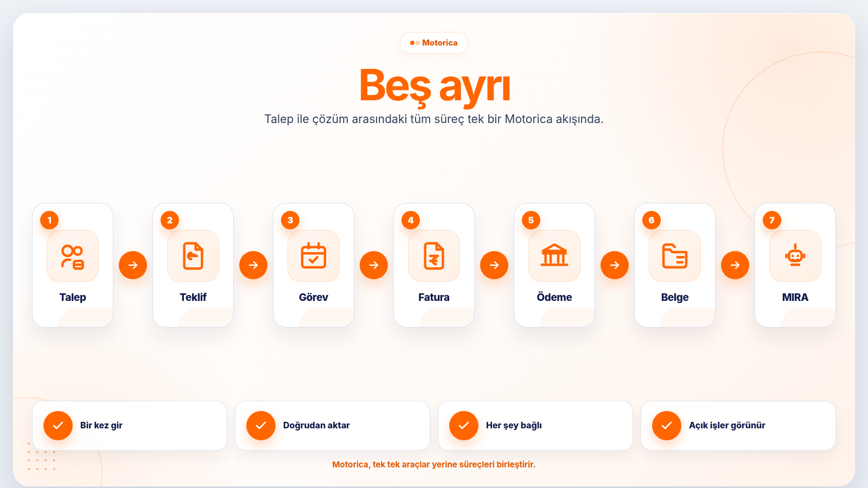
Task: Click the subtitle starting "Talep ile çözüm"
Action: 434,119
